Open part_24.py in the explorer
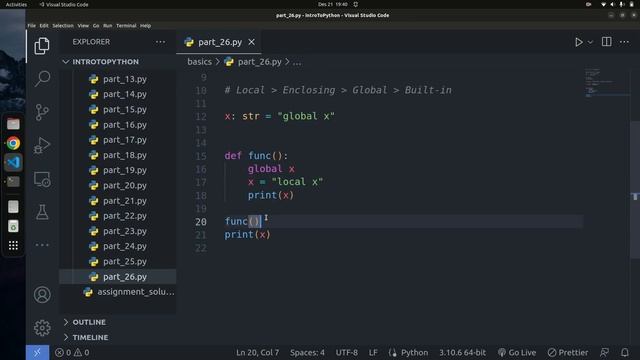 click(125, 247)
